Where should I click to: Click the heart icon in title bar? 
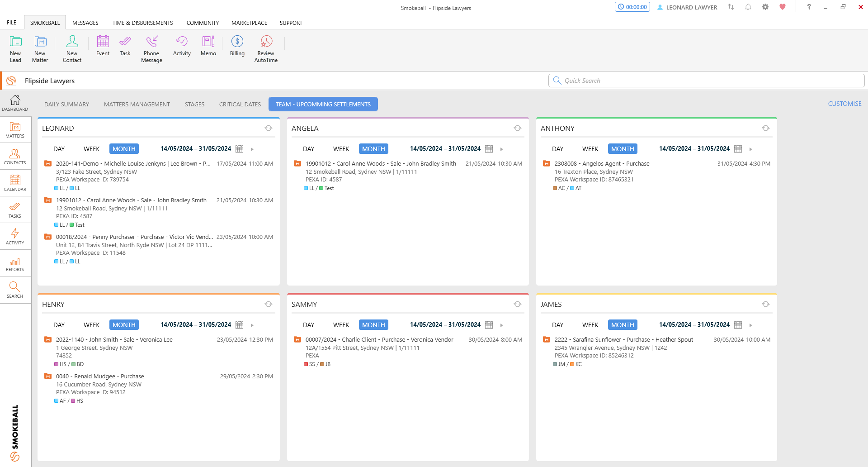(783, 7)
